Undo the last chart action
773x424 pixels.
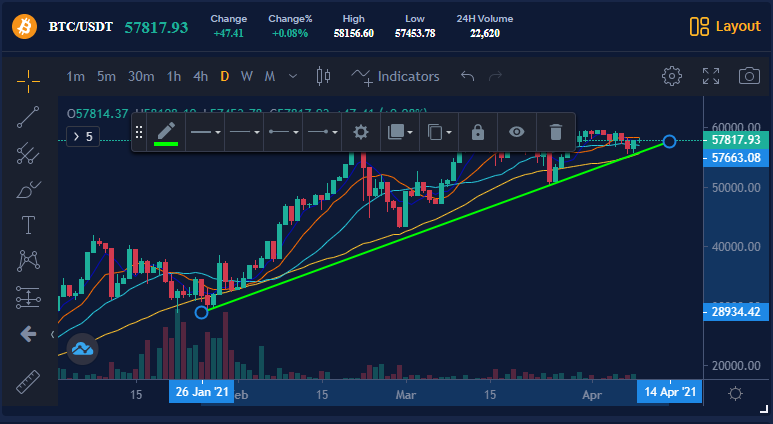click(467, 76)
